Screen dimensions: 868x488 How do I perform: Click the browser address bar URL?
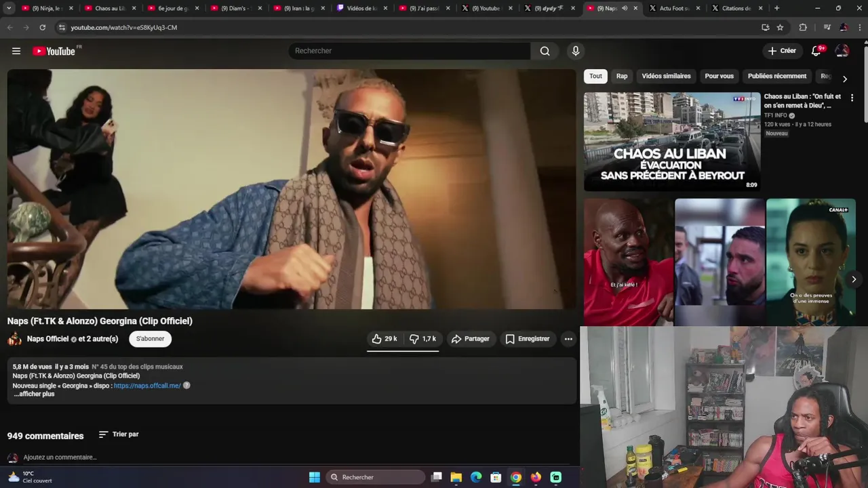click(124, 27)
